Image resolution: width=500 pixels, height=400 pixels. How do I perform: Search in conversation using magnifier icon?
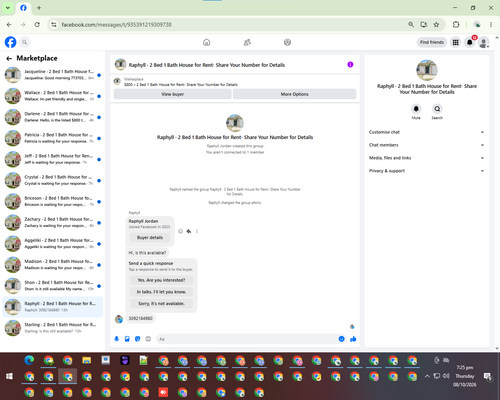click(437, 109)
